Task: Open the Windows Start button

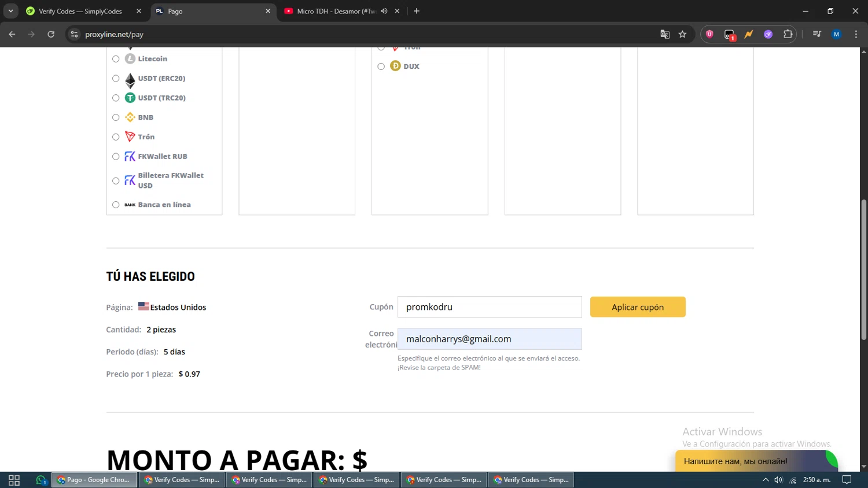Action: pyautogui.click(x=14, y=480)
